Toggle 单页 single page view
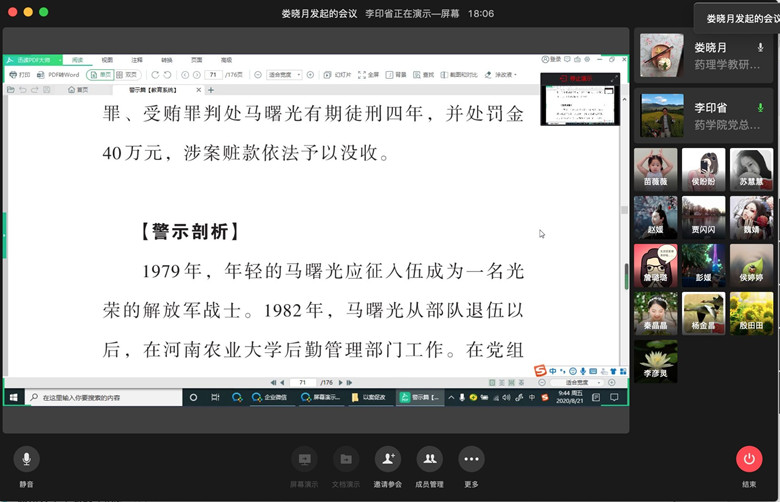This screenshot has width=780, height=502. (x=100, y=75)
